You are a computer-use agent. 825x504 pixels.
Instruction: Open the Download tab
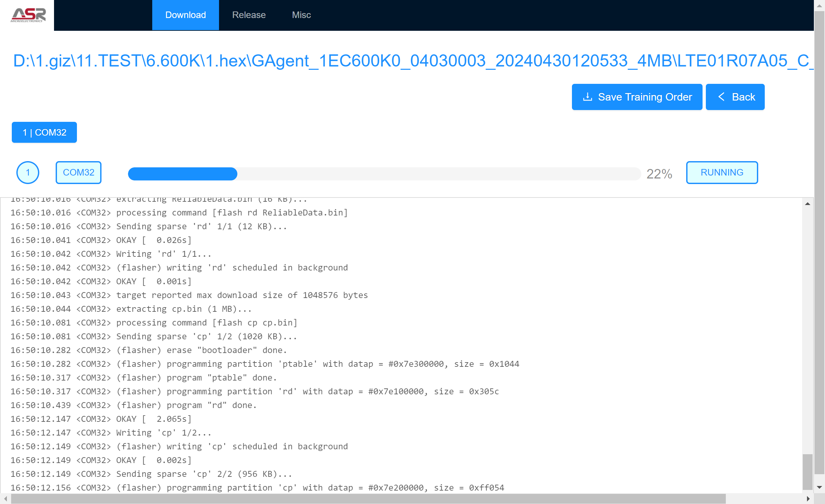(x=186, y=15)
